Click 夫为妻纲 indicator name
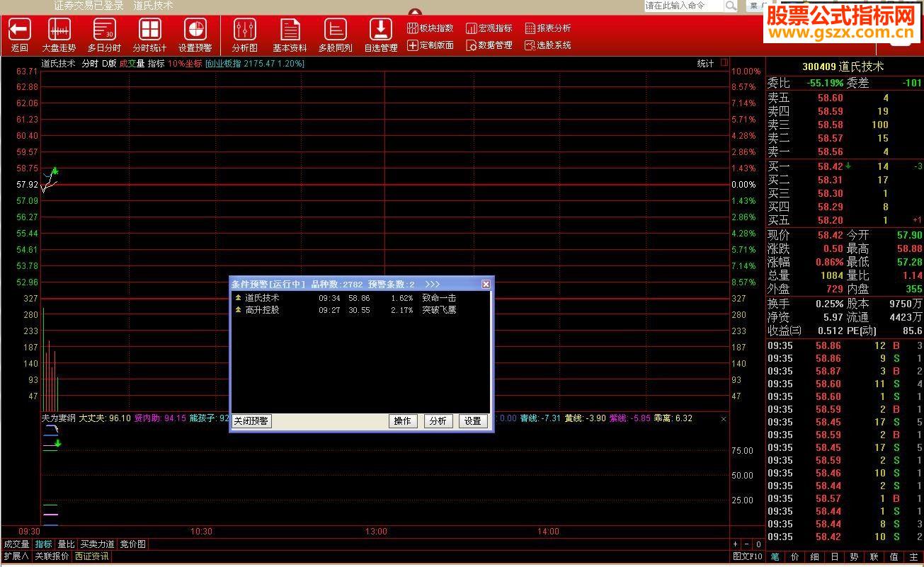The image size is (924, 567). 58,418
